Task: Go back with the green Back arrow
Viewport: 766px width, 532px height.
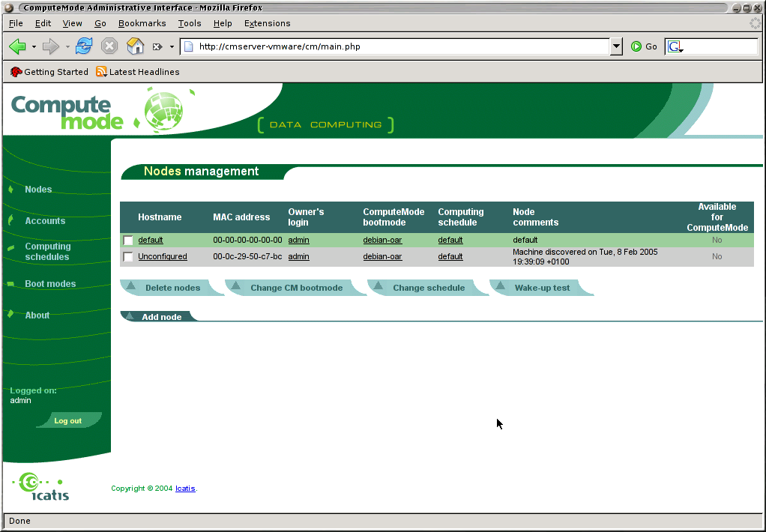Action: tap(17, 46)
